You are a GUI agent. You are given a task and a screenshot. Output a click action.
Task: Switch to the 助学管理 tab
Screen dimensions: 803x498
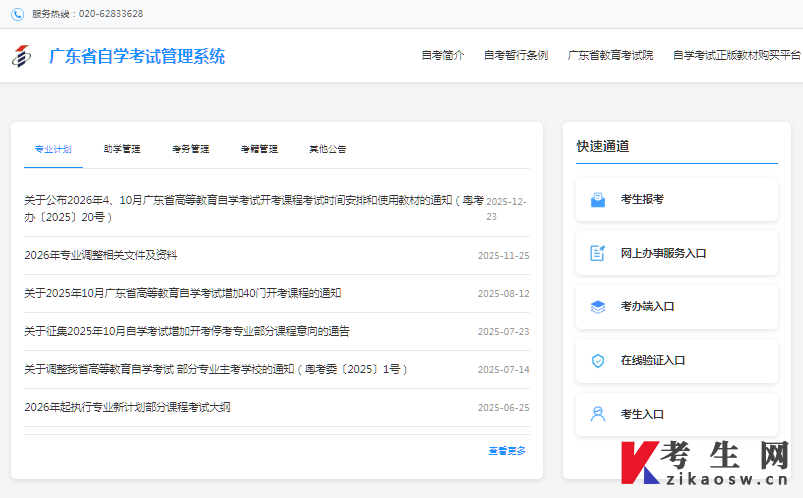[x=122, y=149]
